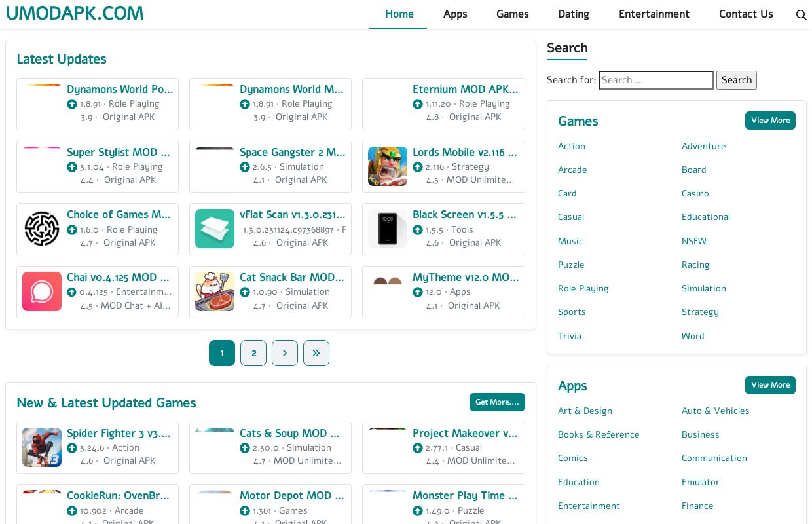Click the Spider Fighter 3 thumbnail
812x524 pixels.
click(42, 447)
